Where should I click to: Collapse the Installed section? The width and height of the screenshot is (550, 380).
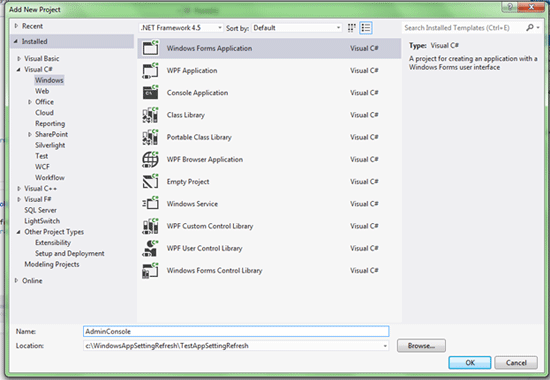16,41
